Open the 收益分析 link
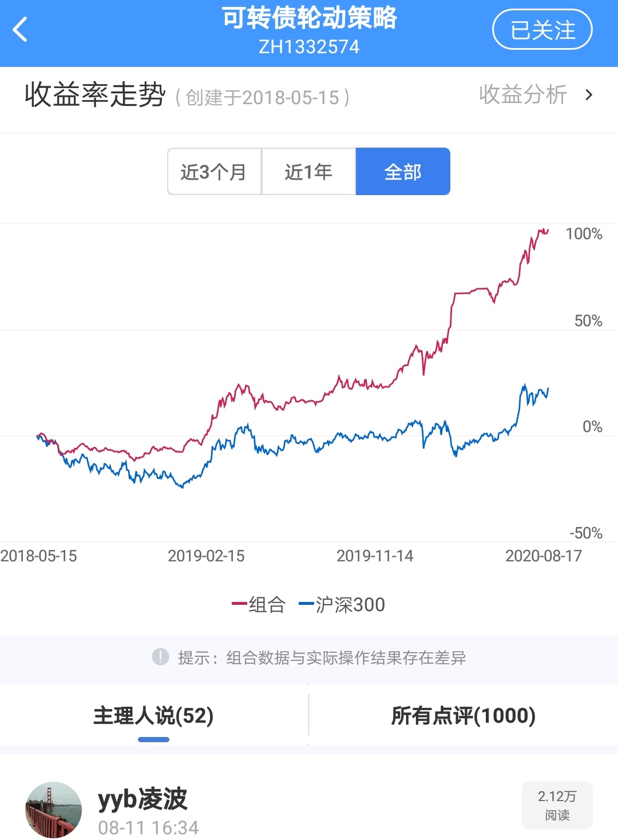Screen dimensions: 618x840 (522, 95)
